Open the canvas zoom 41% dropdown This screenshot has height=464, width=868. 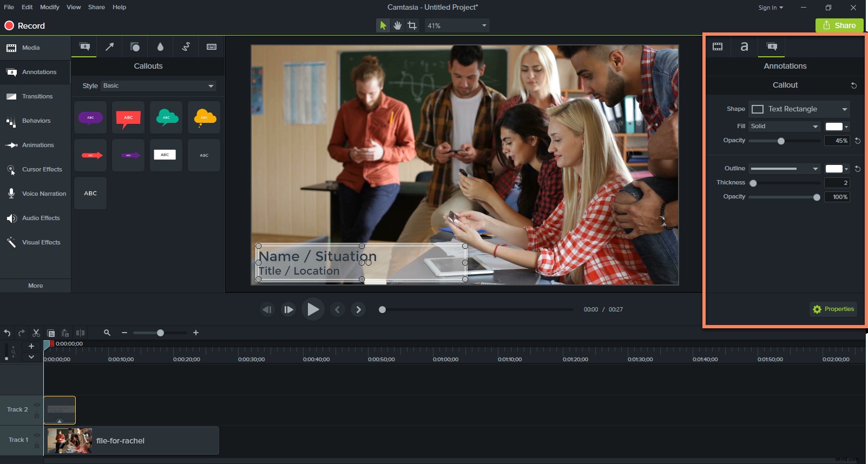tap(457, 25)
